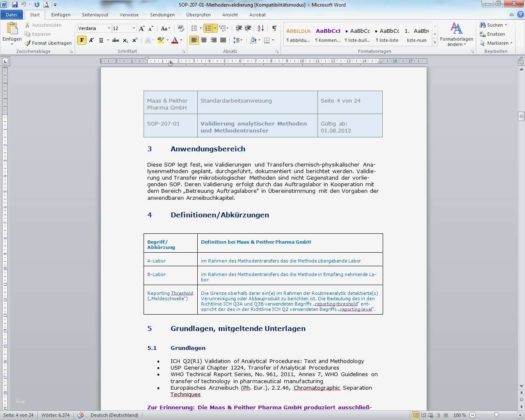Open print preview from the quick access toolbar

pyautogui.click(x=46, y=5)
